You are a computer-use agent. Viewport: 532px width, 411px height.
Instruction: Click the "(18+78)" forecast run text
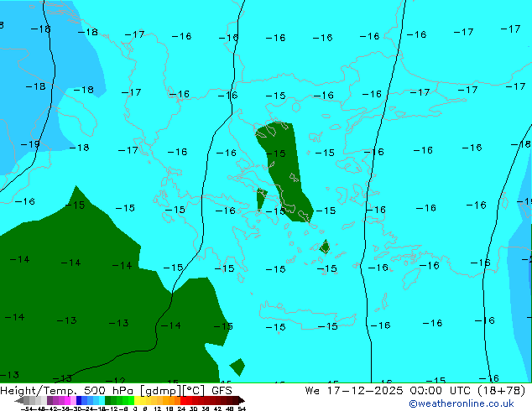tap(502, 391)
